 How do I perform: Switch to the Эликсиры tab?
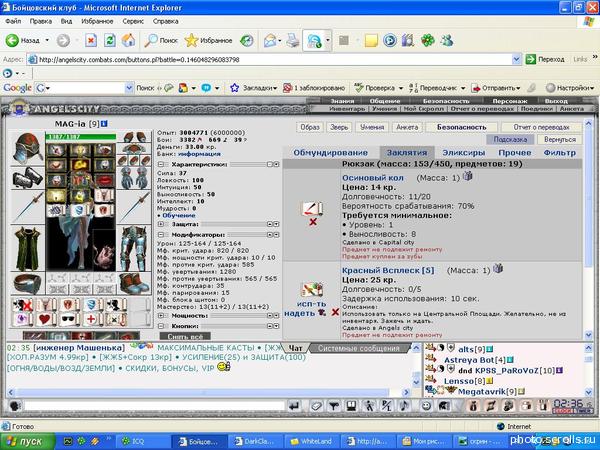tap(463, 152)
